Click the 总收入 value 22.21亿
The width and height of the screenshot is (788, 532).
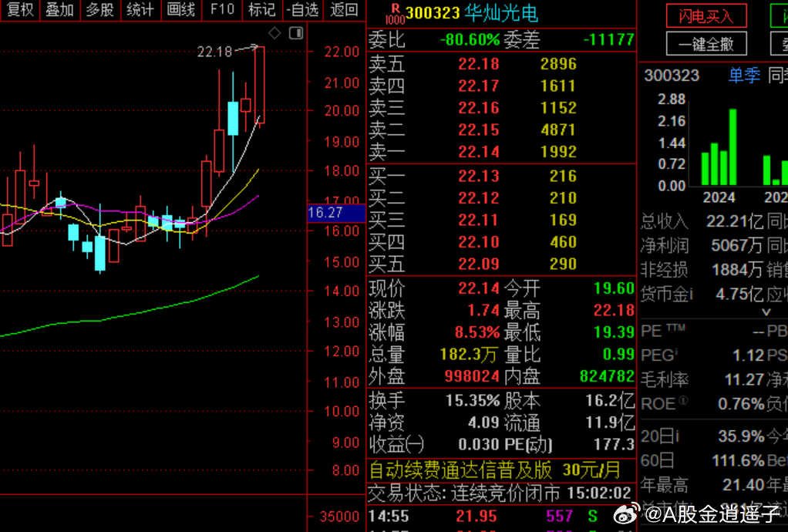pyautogui.click(x=735, y=221)
